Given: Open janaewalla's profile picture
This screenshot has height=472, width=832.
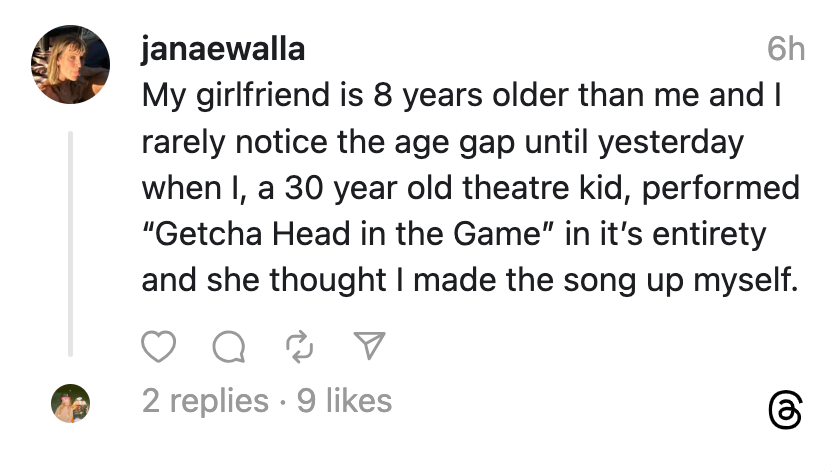Looking at the screenshot, I should [x=70, y=64].
